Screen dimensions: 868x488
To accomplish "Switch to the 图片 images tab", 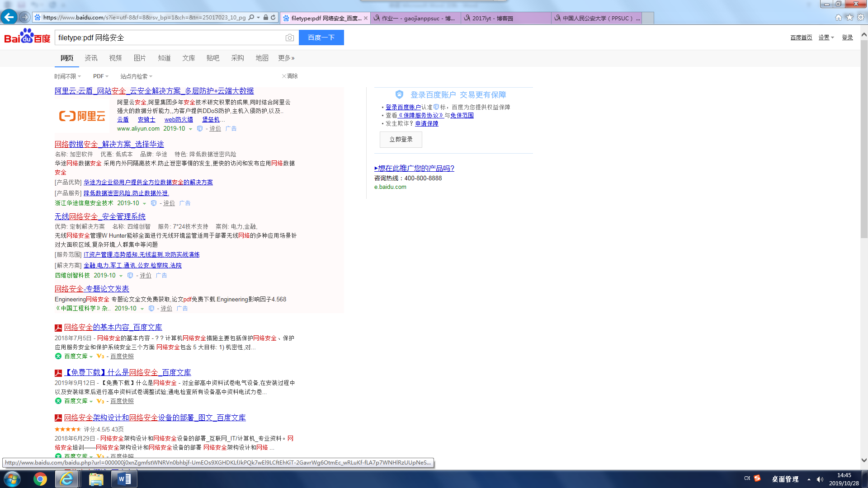I will 140,58.
